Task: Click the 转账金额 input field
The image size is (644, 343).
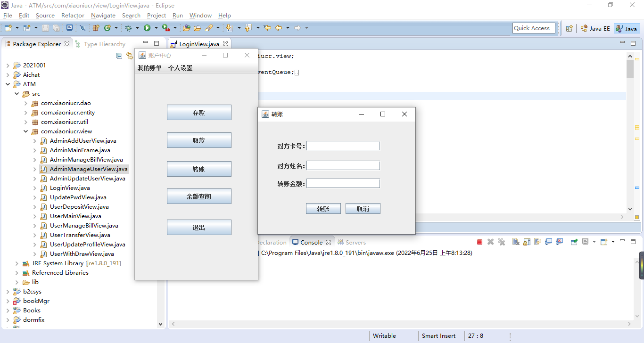Action: (x=343, y=183)
